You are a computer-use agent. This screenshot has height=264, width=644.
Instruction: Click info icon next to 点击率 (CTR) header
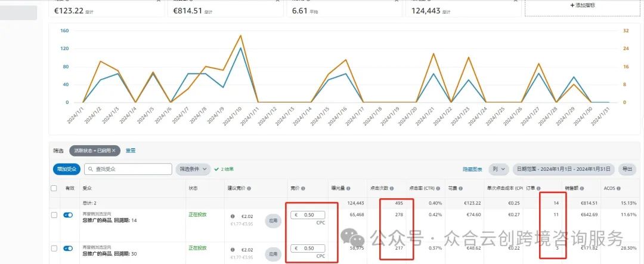[437, 188]
